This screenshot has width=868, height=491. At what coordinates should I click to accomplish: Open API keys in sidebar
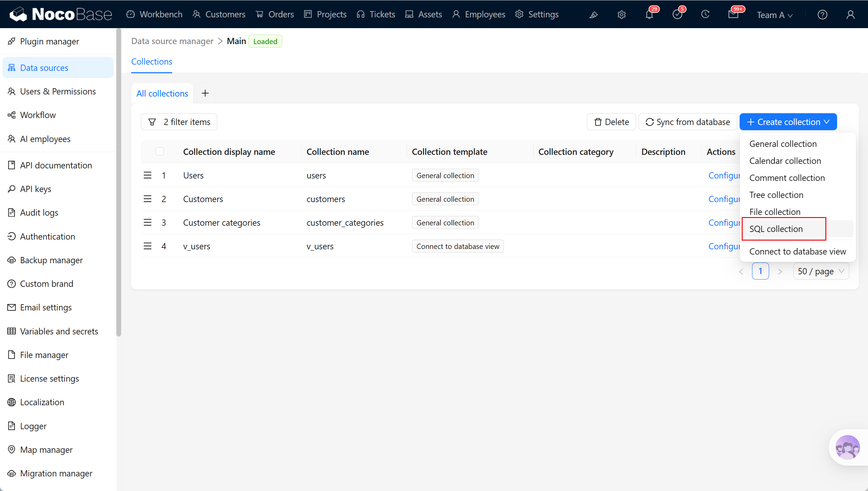(58, 189)
